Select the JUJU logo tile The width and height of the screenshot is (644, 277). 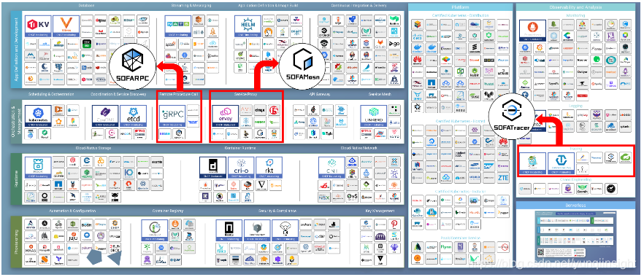pyautogui.click(x=72, y=236)
